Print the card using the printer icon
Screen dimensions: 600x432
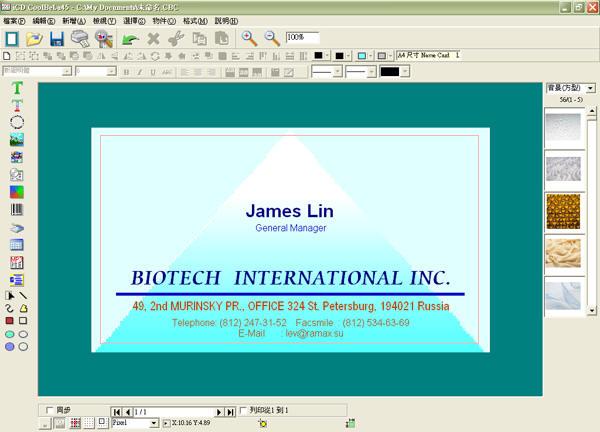tap(80, 39)
